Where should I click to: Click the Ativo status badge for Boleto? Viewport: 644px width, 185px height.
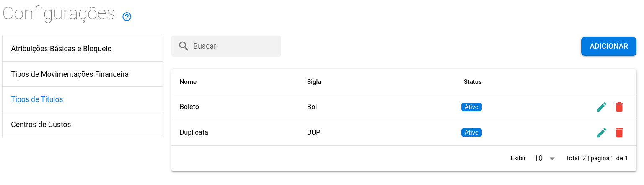click(x=471, y=107)
